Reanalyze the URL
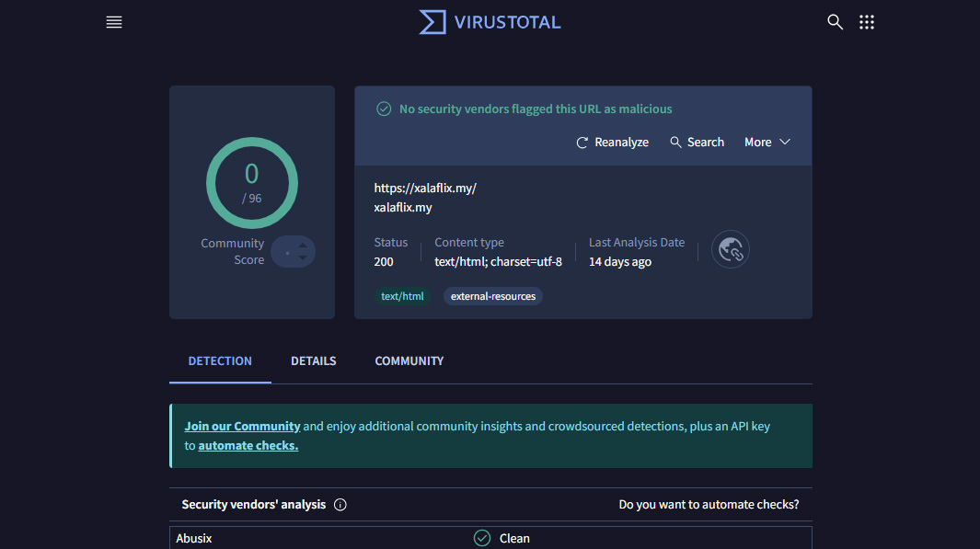 click(612, 143)
